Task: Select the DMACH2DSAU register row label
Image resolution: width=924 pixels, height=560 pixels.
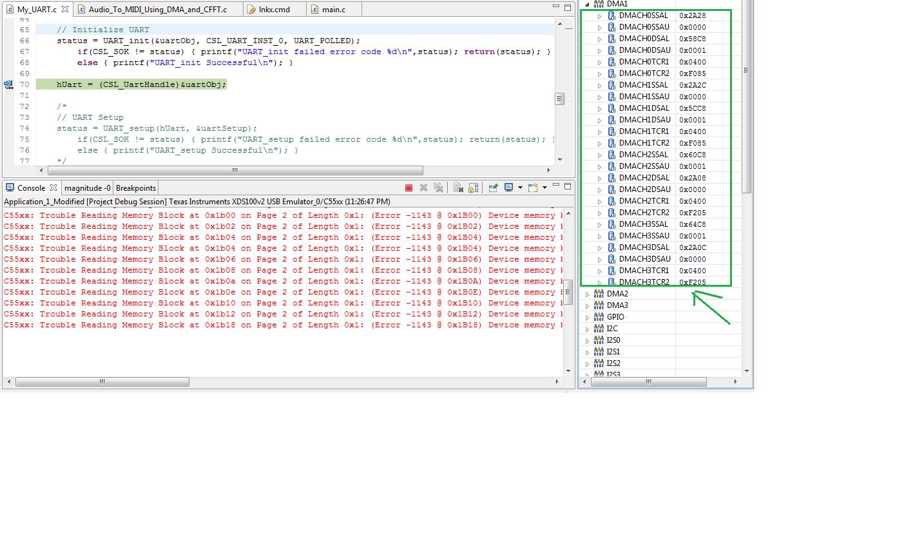Action: 644,189
